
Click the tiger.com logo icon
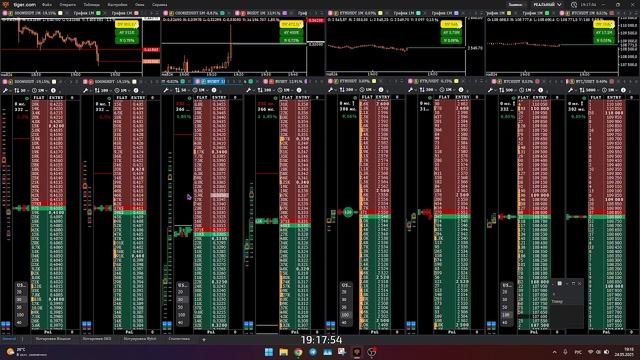pos(6,4)
